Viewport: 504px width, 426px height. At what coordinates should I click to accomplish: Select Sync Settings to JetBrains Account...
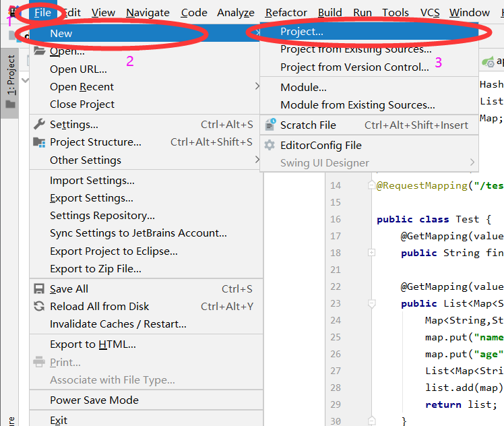(x=146, y=233)
